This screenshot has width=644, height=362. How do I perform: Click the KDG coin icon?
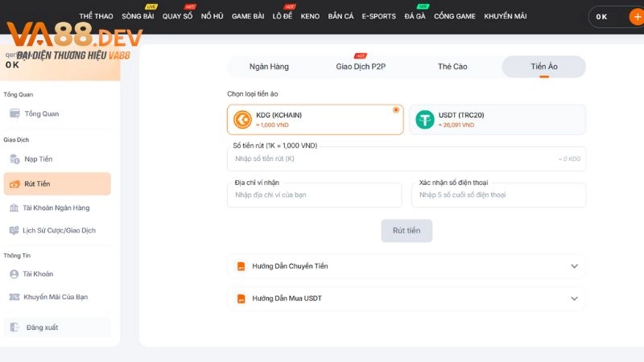tap(242, 120)
